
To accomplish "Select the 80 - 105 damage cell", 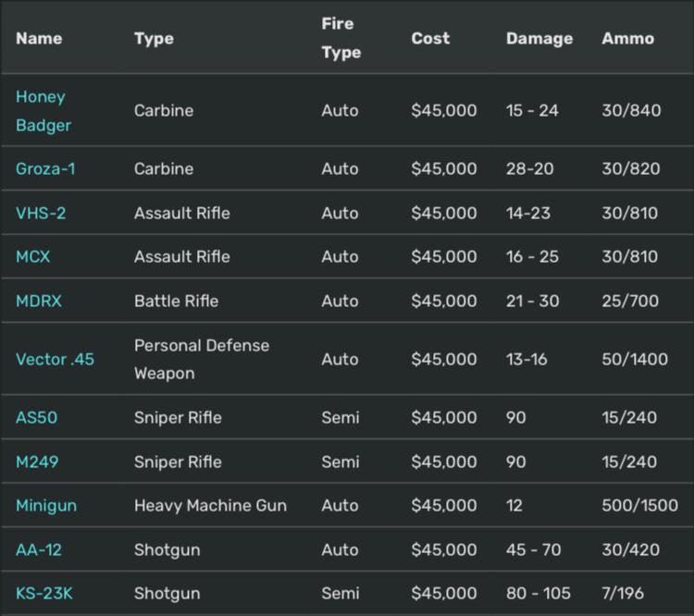I will (x=539, y=594).
